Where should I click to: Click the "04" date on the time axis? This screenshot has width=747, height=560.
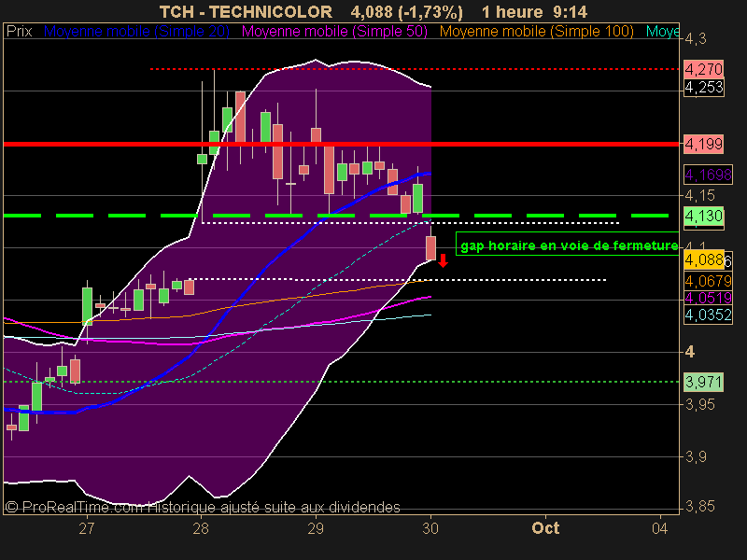pos(660,528)
